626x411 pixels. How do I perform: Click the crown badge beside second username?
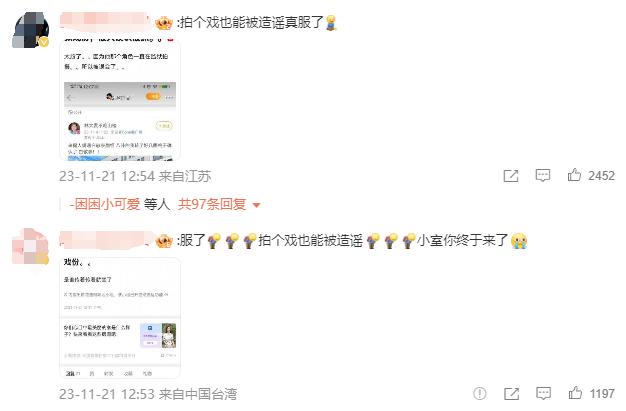(164, 241)
